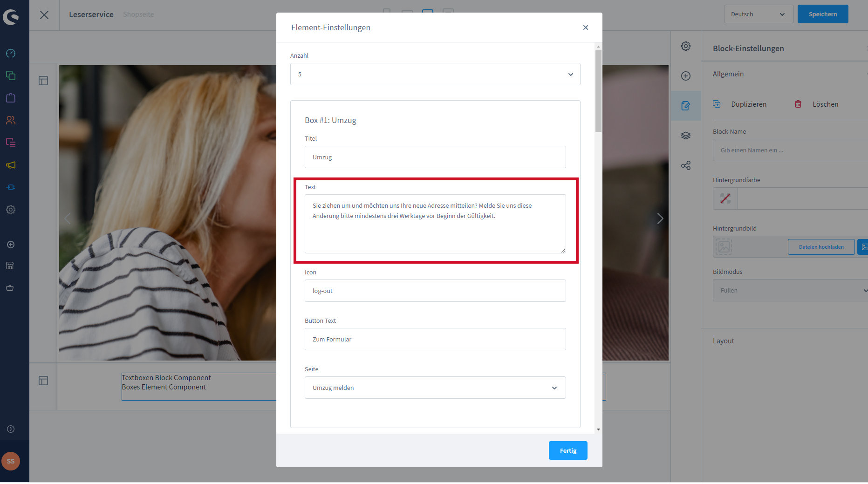Click the red Löschen trash icon
The width and height of the screenshot is (868, 484).
coord(798,104)
